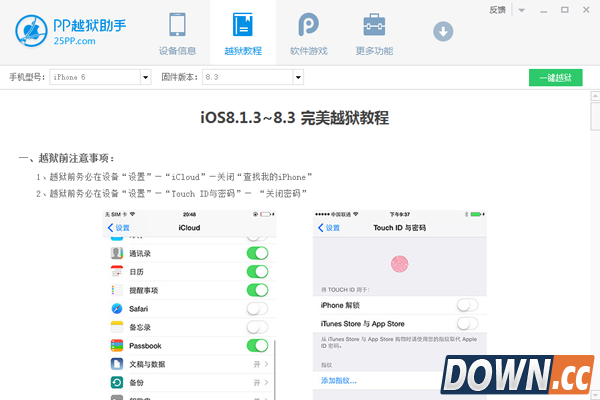Click the 反馈 feedback link
This screenshot has width=600, height=400.
[498, 9]
